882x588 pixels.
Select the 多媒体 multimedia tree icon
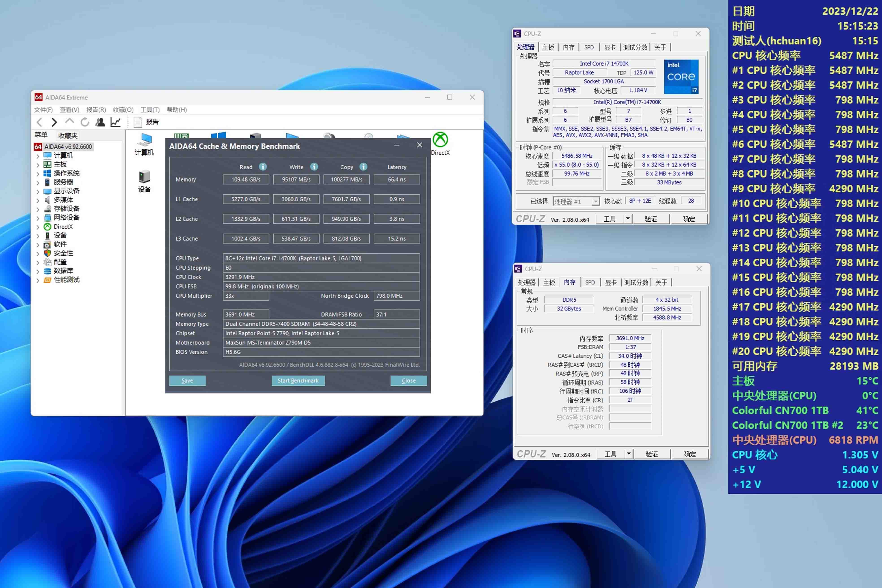pos(48,200)
